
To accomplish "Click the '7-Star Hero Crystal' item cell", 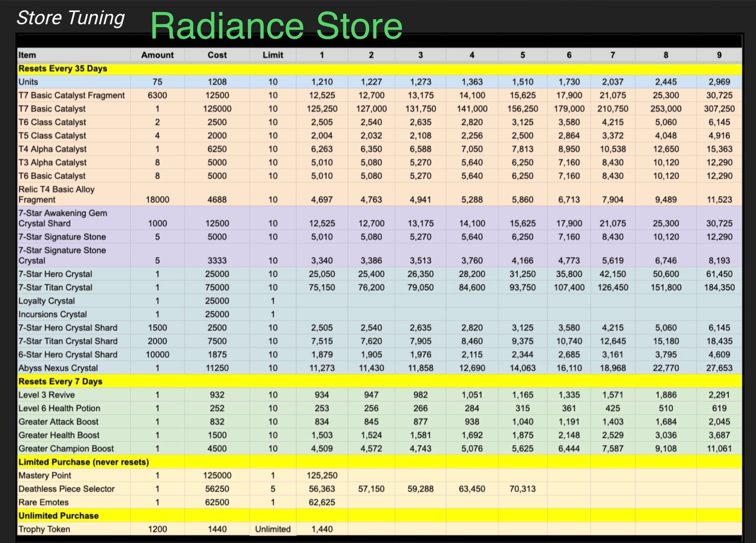I will [x=74, y=274].
